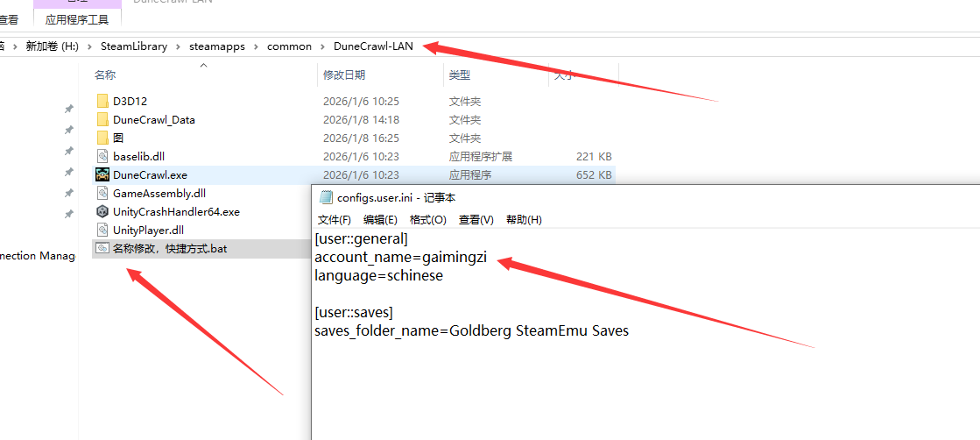Image resolution: width=980 pixels, height=440 pixels.
Task: Click the DuneCrawl.exe game icon
Action: [x=102, y=174]
